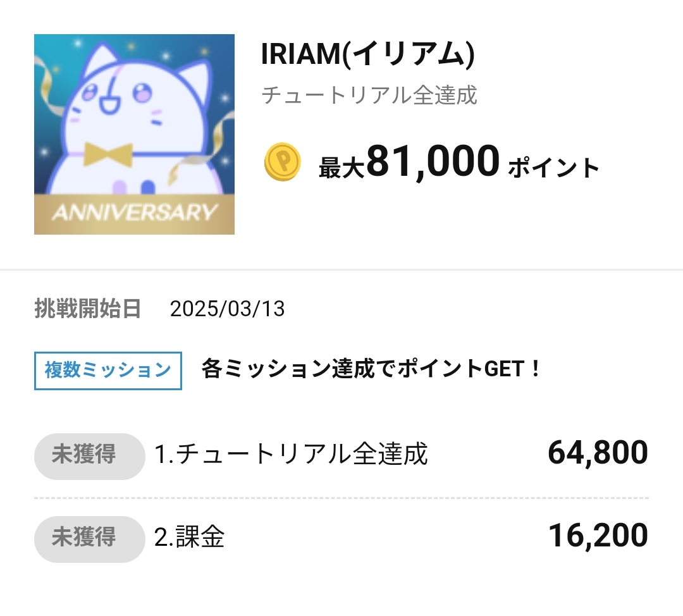
Task: Click 各ミッション達成でポイントGET! text
Action: pos(371,369)
